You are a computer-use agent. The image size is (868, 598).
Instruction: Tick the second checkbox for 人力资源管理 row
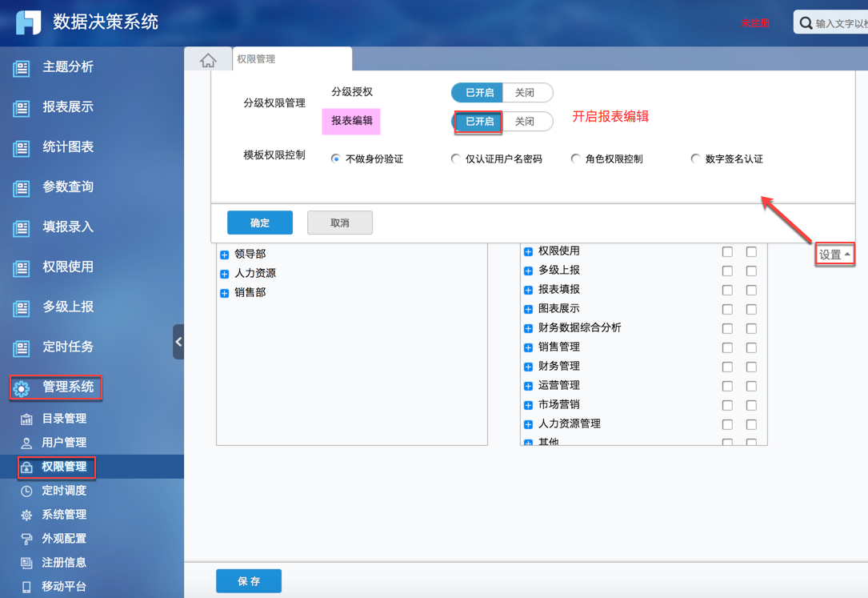pos(751,425)
